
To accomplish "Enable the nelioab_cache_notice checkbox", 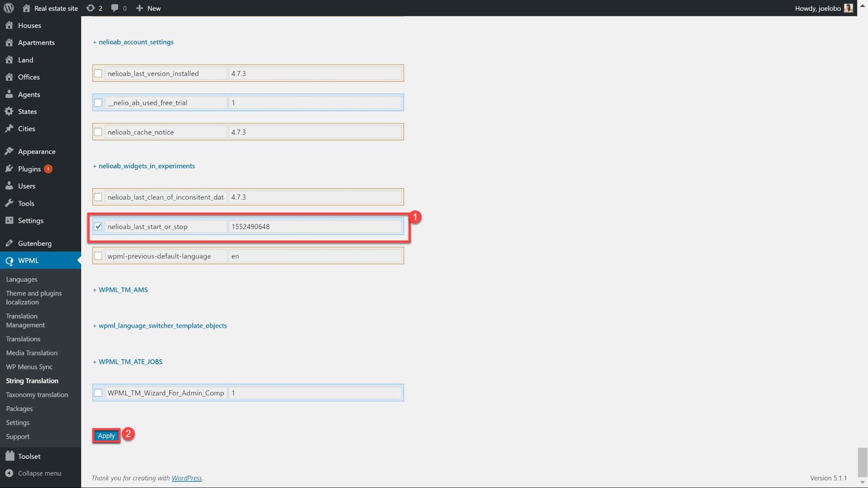I will (x=98, y=132).
